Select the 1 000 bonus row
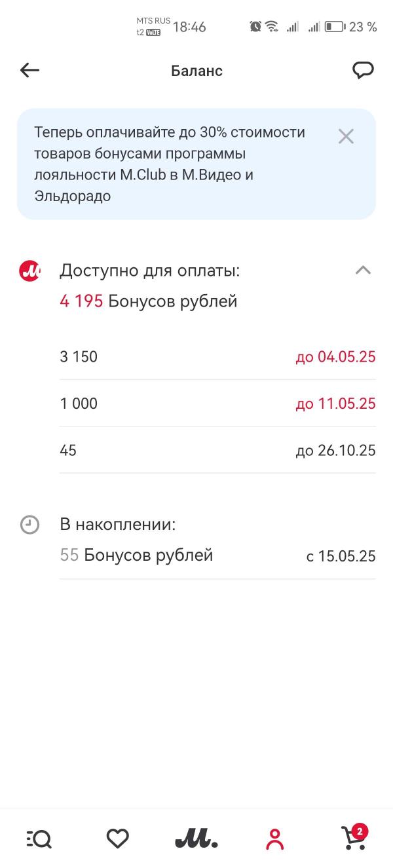The width and height of the screenshot is (393, 868). coord(217,404)
